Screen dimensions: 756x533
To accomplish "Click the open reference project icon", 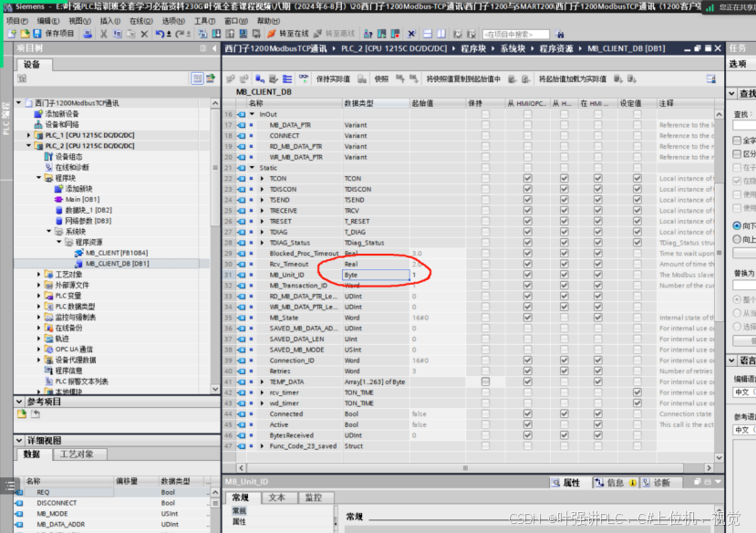I will 22,413.
